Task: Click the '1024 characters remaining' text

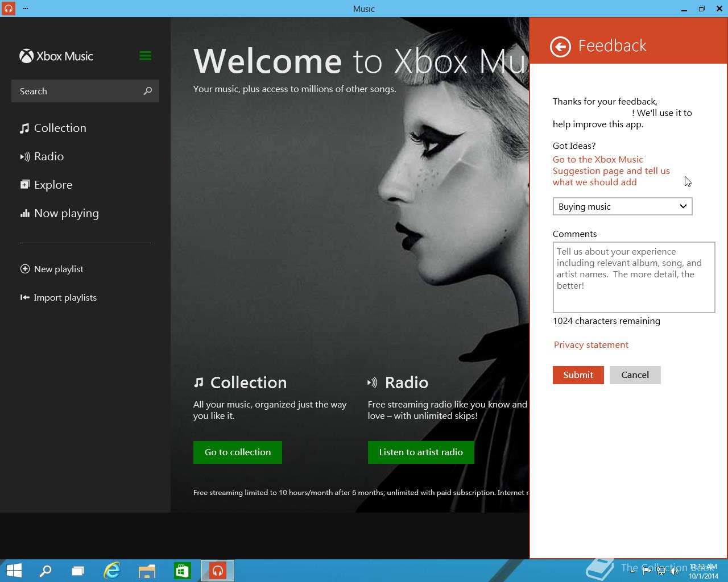Action: click(606, 321)
